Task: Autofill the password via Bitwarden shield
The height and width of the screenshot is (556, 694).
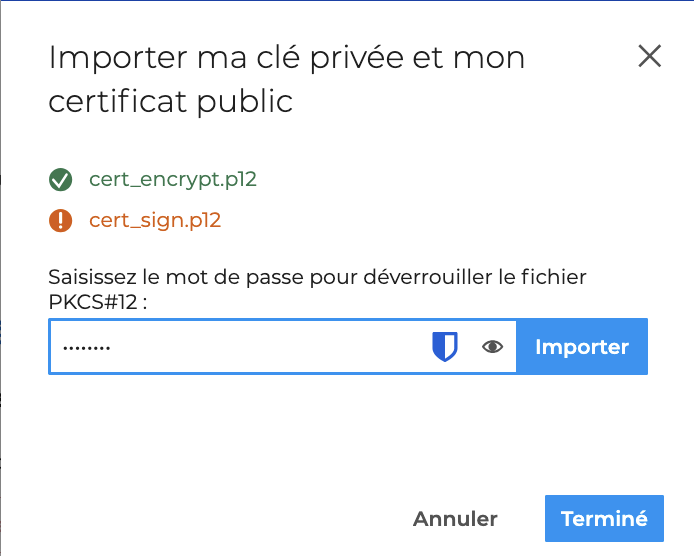Action: (x=444, y=347)
